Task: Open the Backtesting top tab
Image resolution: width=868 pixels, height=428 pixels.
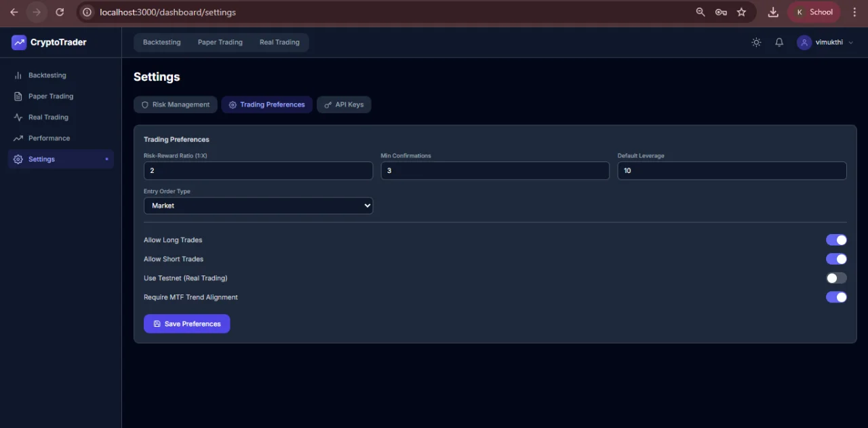Action: pos(161,42)
